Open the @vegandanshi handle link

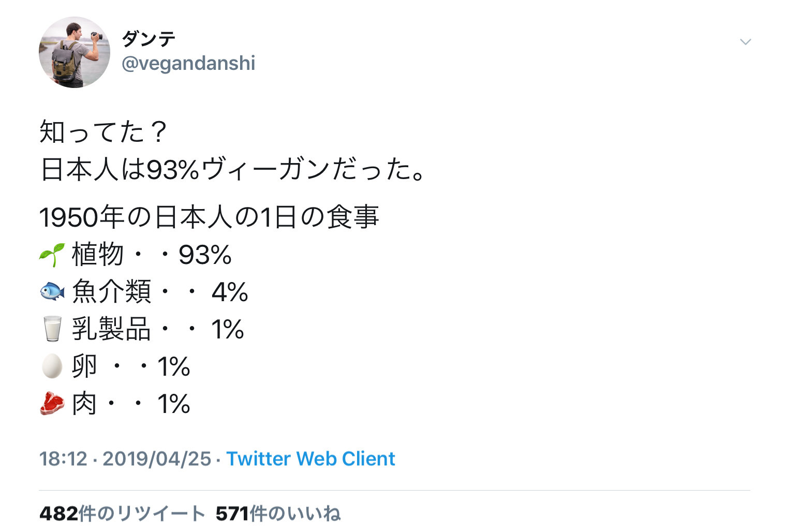coord(188,64)
